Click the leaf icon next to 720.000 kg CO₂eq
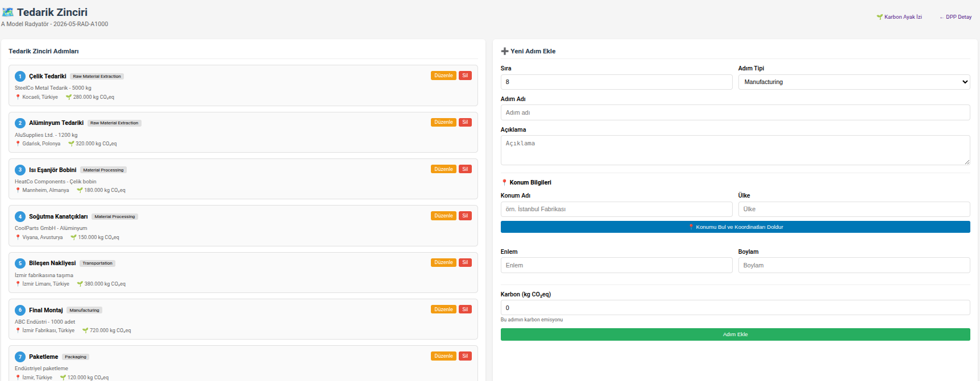The width and height of the screenshot is (980, 381). [x=85, y=330]
